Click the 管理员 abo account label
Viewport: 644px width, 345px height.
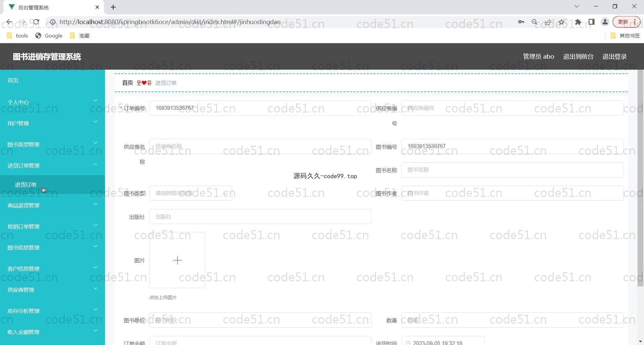tap(538, 57)
